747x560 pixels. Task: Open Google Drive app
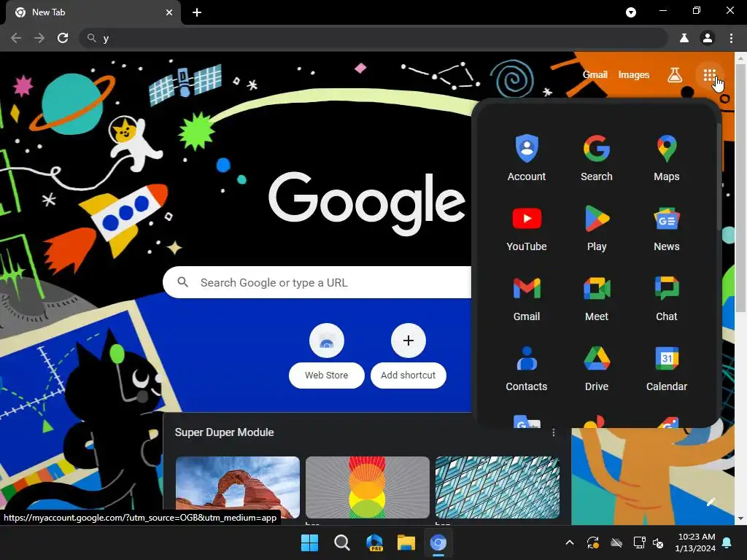click(597, 367)
